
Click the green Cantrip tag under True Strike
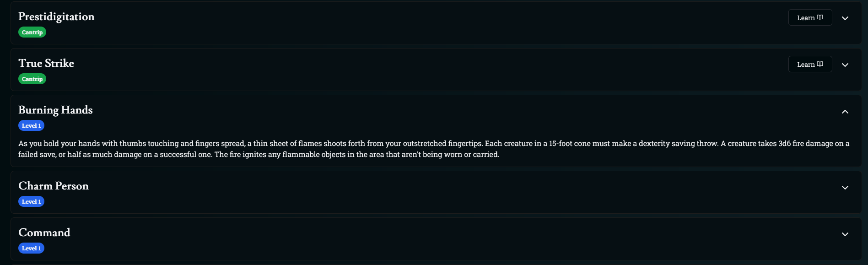click(32, 79)
